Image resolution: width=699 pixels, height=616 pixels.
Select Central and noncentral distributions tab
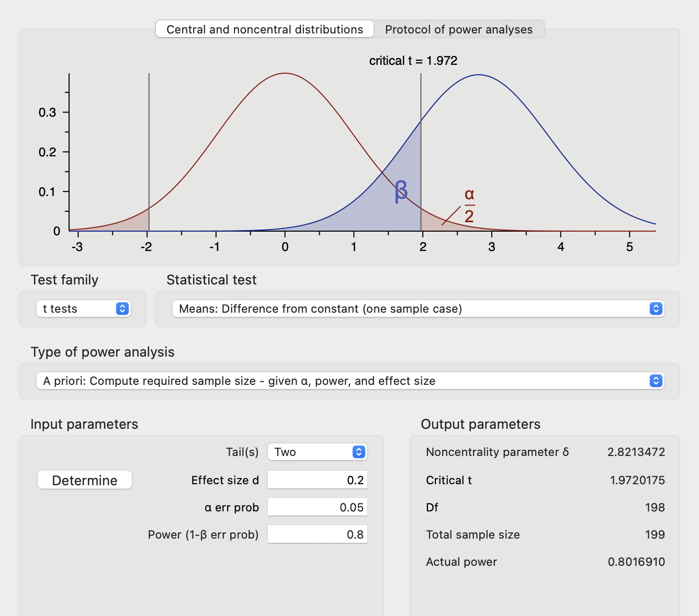265,29
